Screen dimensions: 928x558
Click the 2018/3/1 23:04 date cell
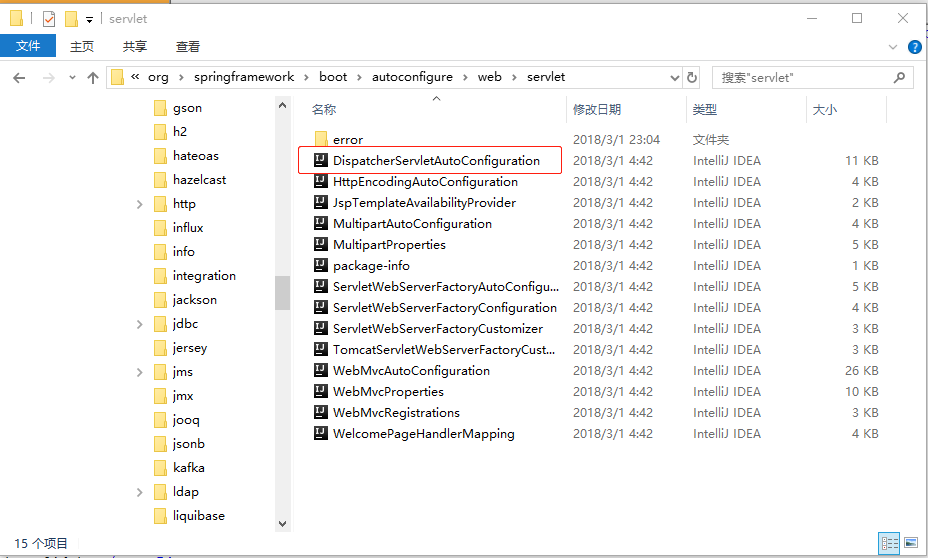click(x=616, y=140)
